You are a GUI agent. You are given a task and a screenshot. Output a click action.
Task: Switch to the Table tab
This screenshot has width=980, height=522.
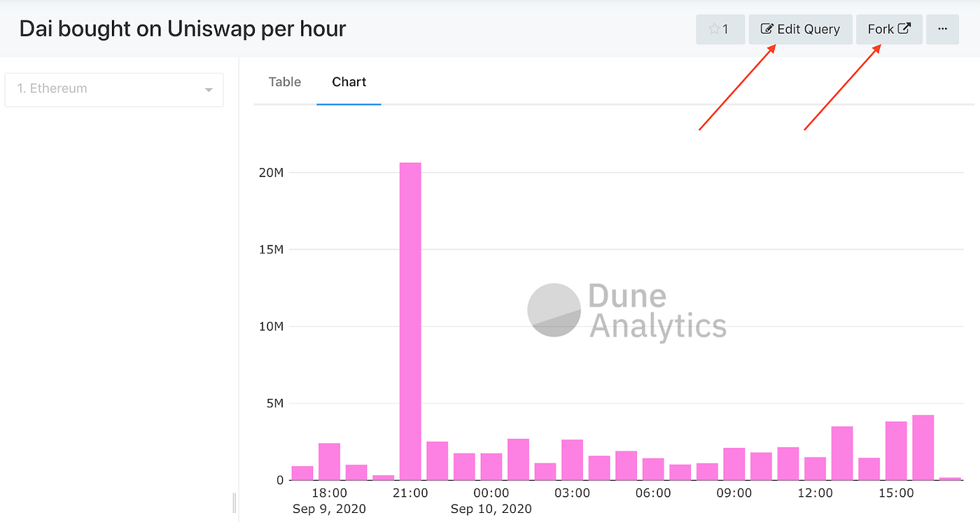point(284,82)
